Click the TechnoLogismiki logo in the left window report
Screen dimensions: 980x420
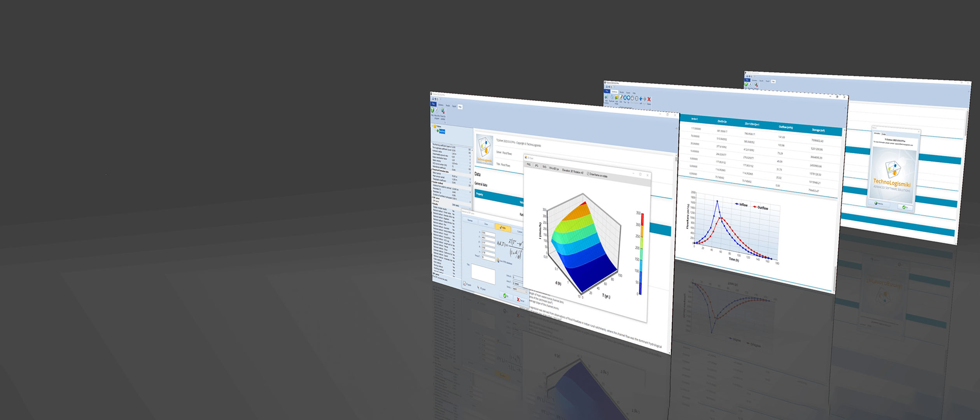(x=485, y=150)
